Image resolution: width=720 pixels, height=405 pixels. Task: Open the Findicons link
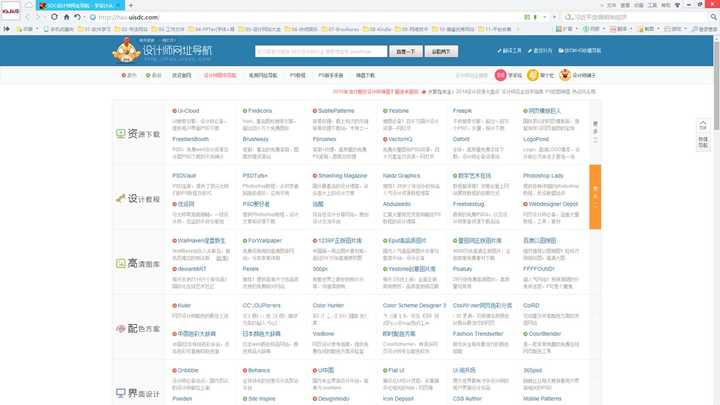point(260,111)
